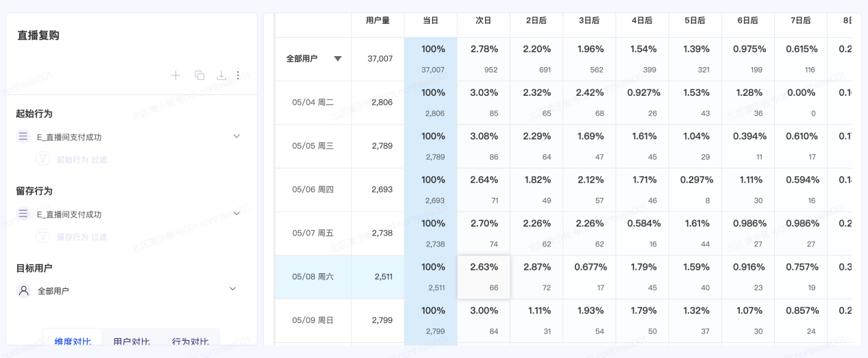Switch to the 用户对比 tab
Screen dimensions: 868x358
pyautogui.click(x=132, y=342)
